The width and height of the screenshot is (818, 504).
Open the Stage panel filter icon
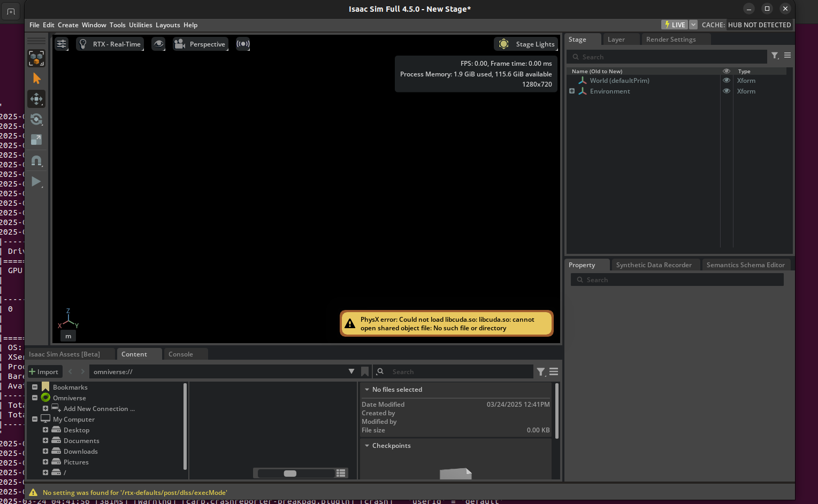pyautogui.click(x=775, y=56)
